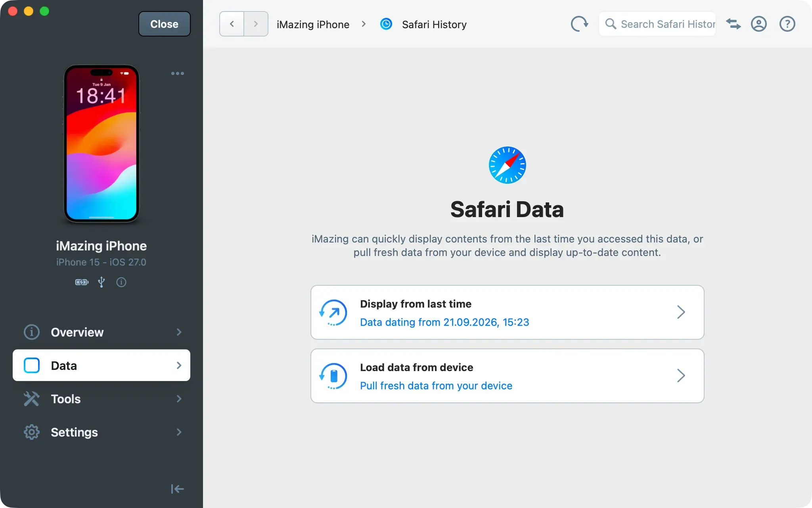The height and width of the screenshot is (508, 812).
Task: Click the Load data from device icon
Action: (x=333, y=376)
